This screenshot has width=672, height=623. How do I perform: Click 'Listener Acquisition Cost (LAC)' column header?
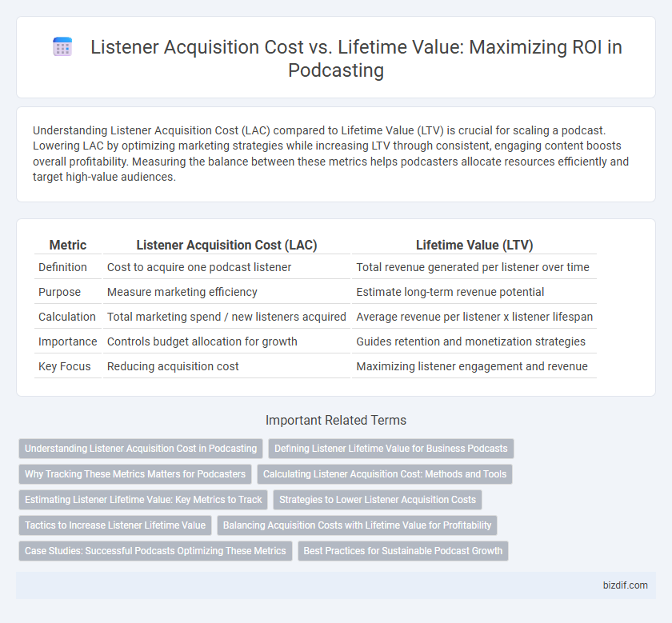pos(226,245)
